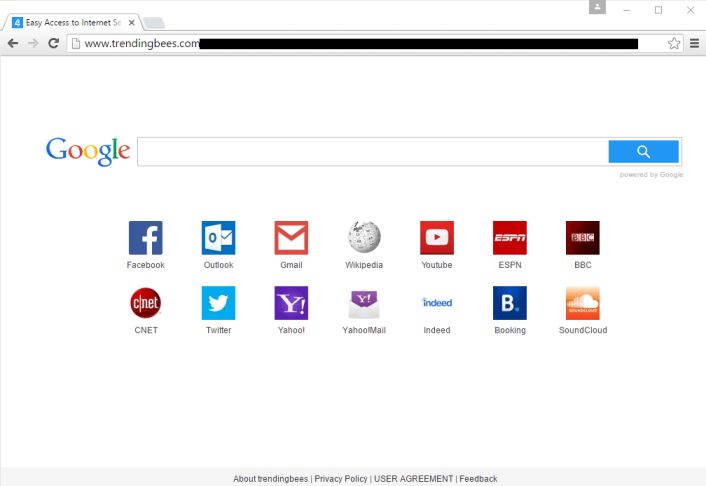Bookmark this page with star icon
This screenshot has width=706, height=486.
tap(674, 43)
